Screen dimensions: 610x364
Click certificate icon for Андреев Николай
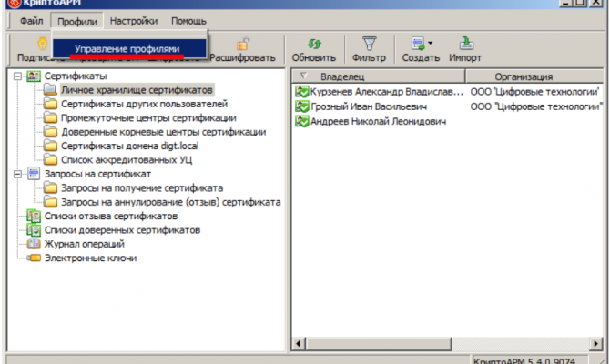point(302,121)
